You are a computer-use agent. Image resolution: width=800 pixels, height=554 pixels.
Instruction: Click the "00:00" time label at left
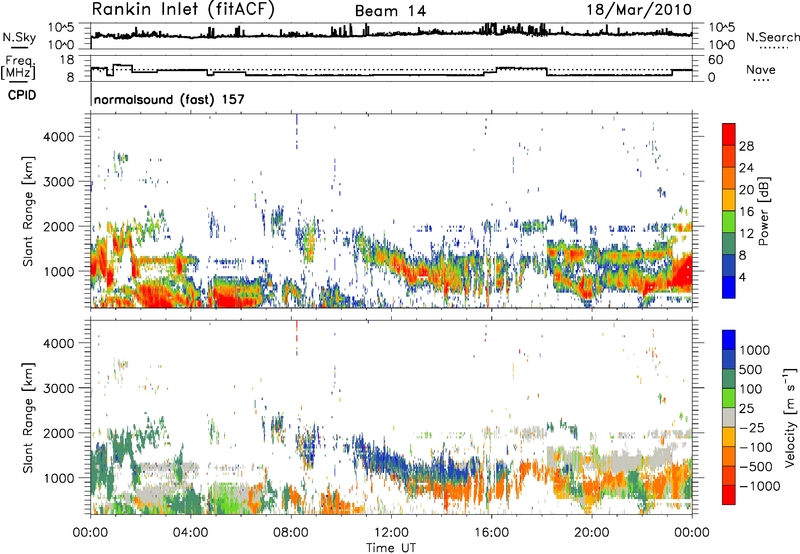(90, 533)
